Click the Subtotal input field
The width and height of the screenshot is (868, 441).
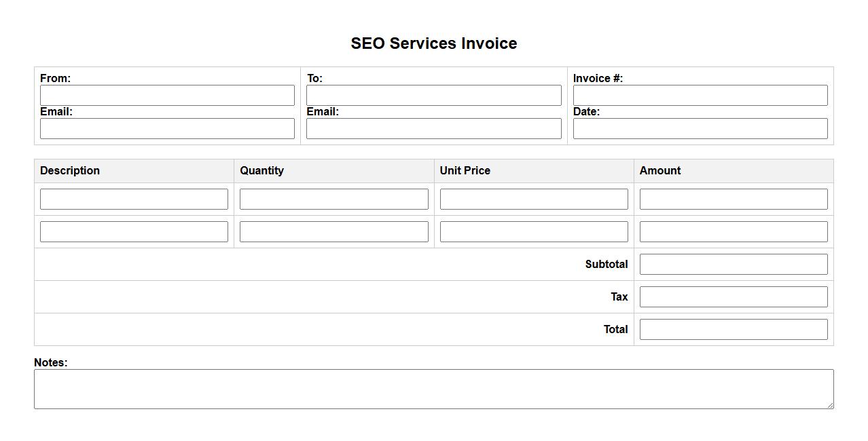734,264
